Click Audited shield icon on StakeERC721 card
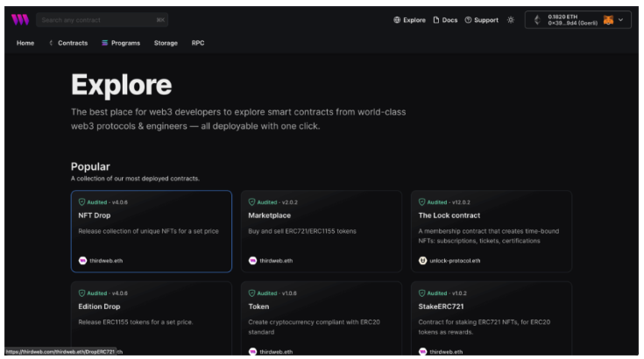This screenshot has width=644, height=359. click(421, 293)
